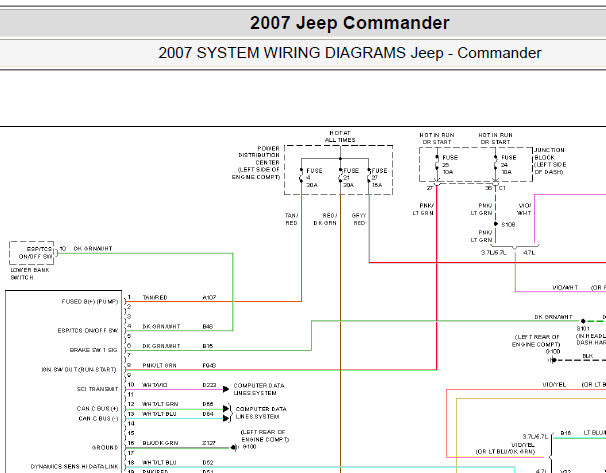Click the dashed "ESP/TCS ON/OFF SW" switch box
This screenshot has height=473, width=606.
coord(31,253)
